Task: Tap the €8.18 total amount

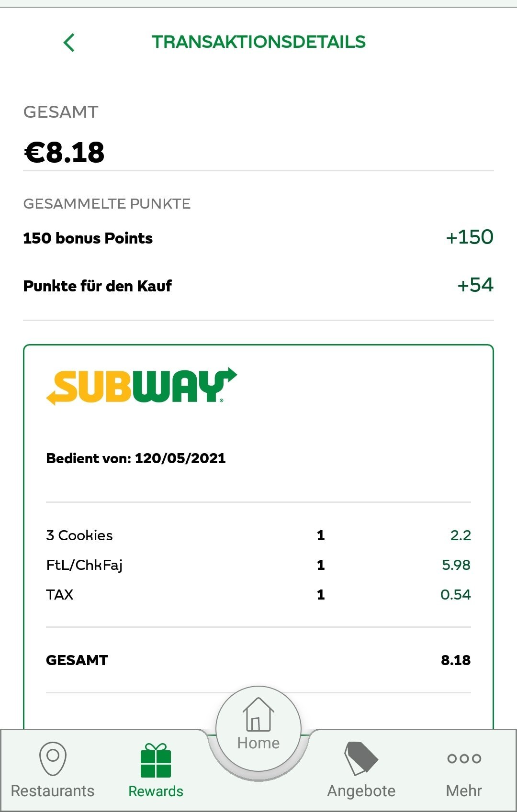Action: click(64, 153)
